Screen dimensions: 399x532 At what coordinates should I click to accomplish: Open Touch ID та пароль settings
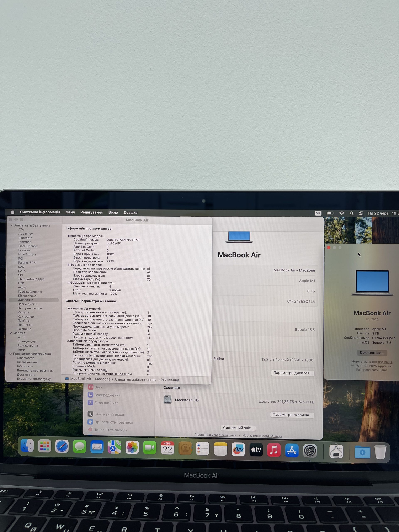tap(107, 430)
